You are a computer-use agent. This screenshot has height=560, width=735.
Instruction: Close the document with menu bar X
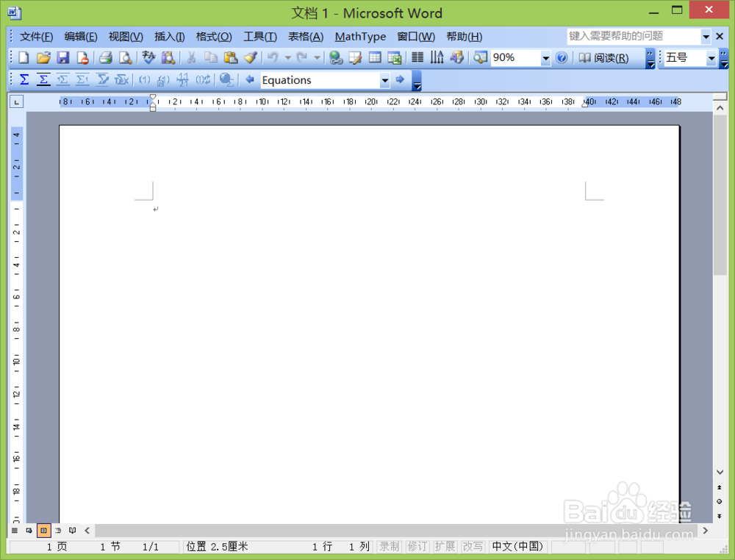click(x=720, y=36)
